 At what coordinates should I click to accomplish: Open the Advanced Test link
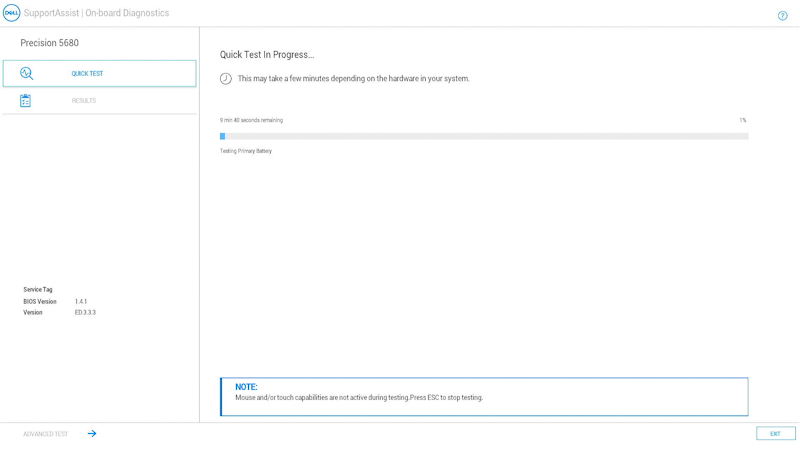point(46,434)
